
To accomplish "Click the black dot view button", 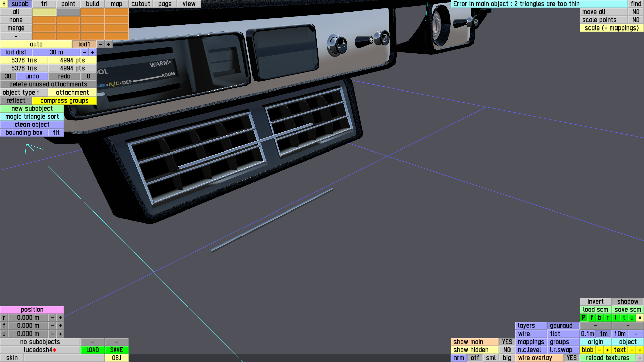I will (640, 318).
